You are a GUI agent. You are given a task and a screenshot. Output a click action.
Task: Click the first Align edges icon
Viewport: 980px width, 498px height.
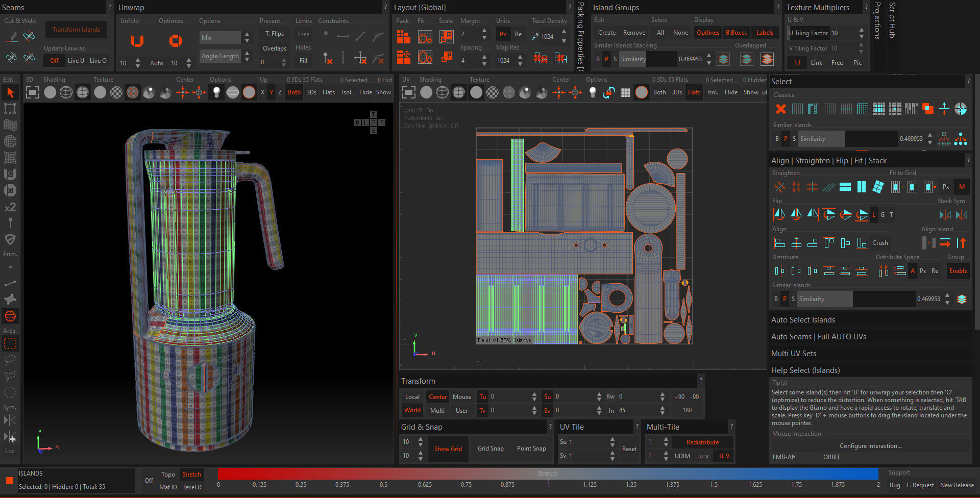click(x=779, y=243)
